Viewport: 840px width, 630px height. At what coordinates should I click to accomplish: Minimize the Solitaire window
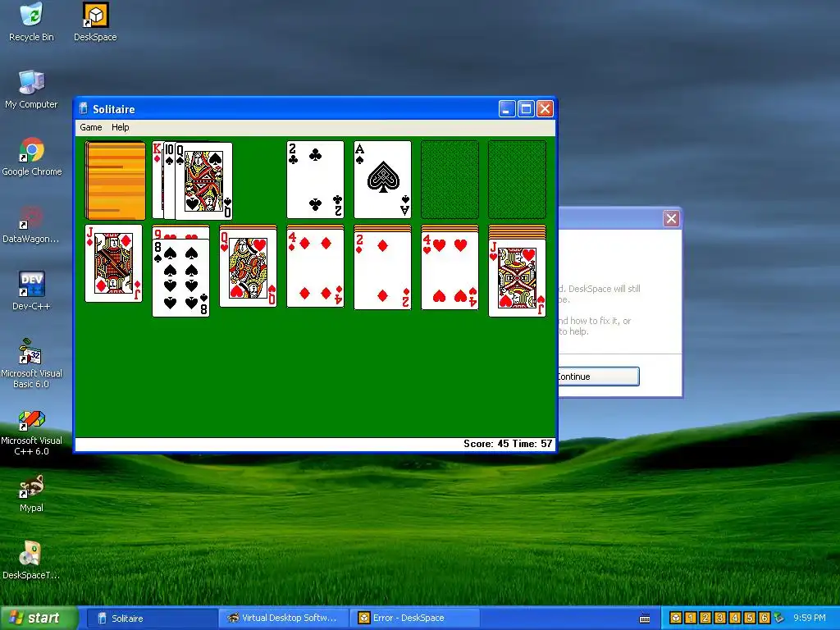click(x=507, y=109)
